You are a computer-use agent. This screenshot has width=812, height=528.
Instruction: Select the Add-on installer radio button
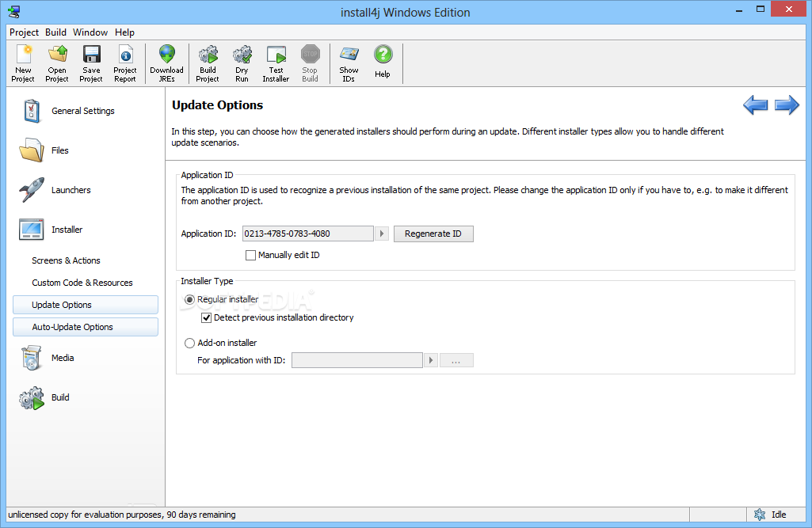189,344
